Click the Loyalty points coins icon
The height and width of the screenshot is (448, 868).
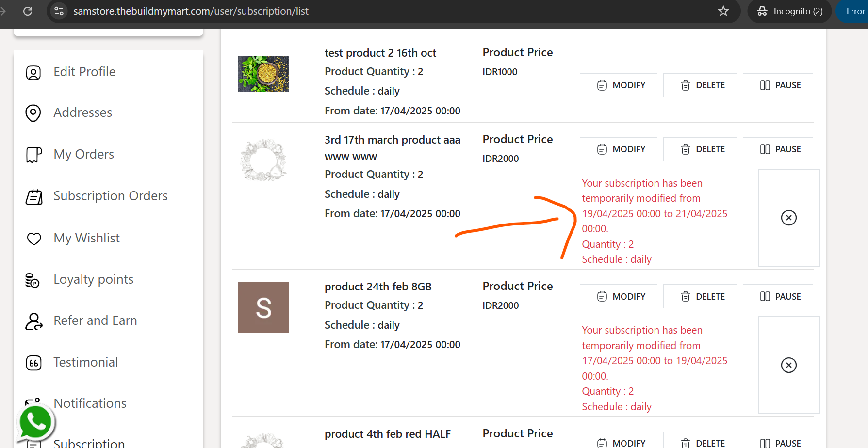tap(33, 280)
